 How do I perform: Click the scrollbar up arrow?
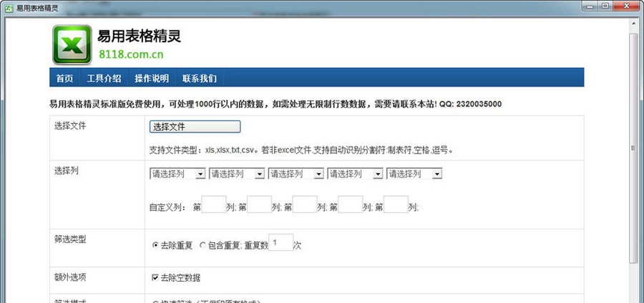point(633,25)
